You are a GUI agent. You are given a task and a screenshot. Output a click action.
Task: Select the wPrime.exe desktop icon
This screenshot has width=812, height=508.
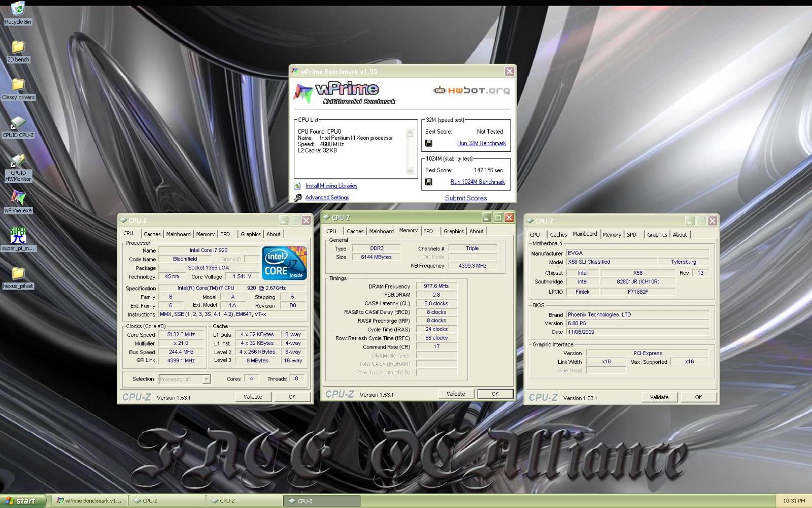click(x=18, y=202)
